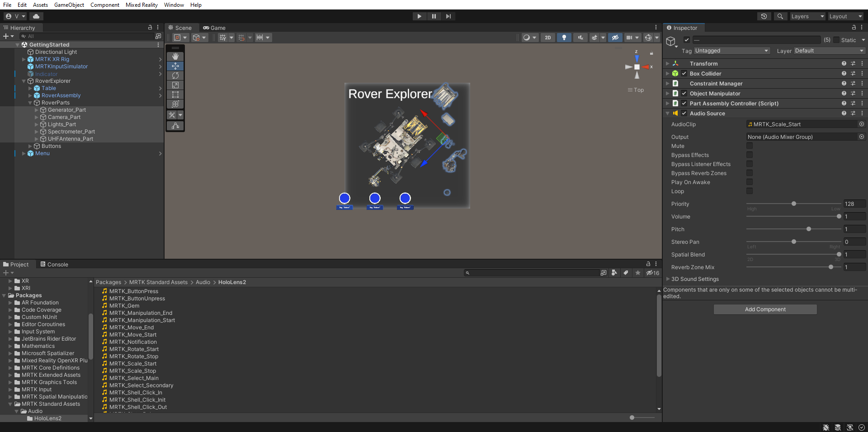Collapse the RoverParts tree node

[x=30, y=103]
